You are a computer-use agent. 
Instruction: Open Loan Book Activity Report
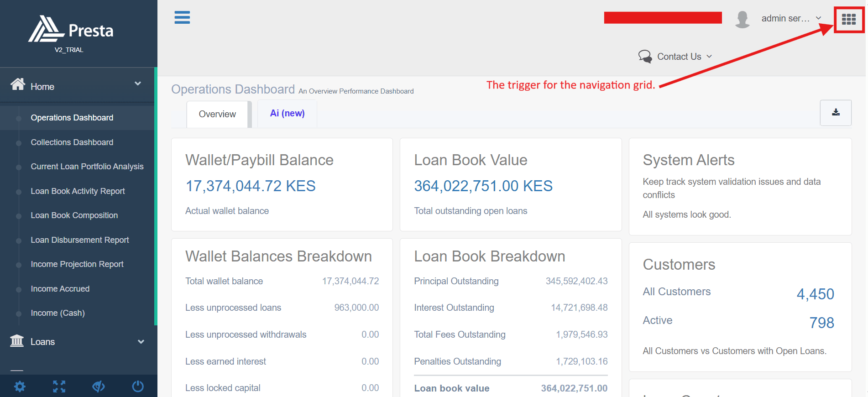(x=78, y=191)
